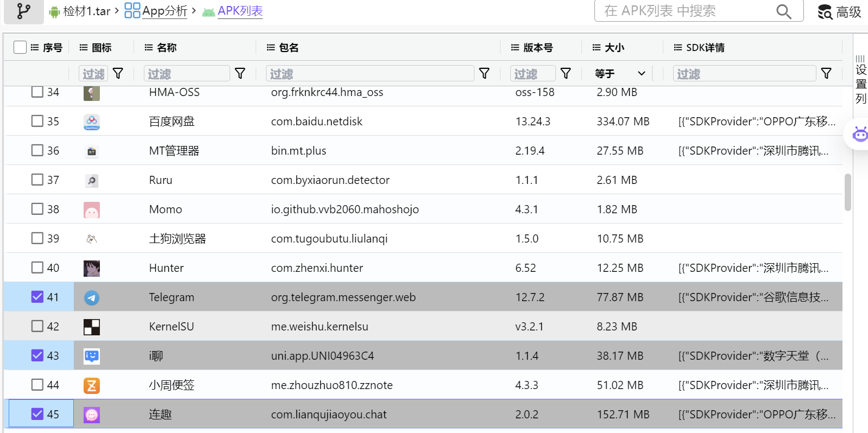Screen dimensions: 868x433
Task: Check row 37 Ruru checkbox
Action: coord(37,179)
